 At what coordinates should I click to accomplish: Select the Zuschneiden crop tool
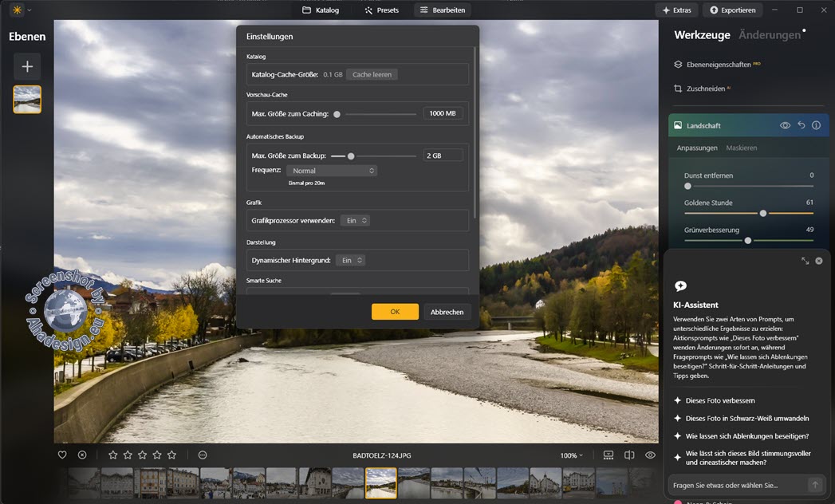(708, 89)
